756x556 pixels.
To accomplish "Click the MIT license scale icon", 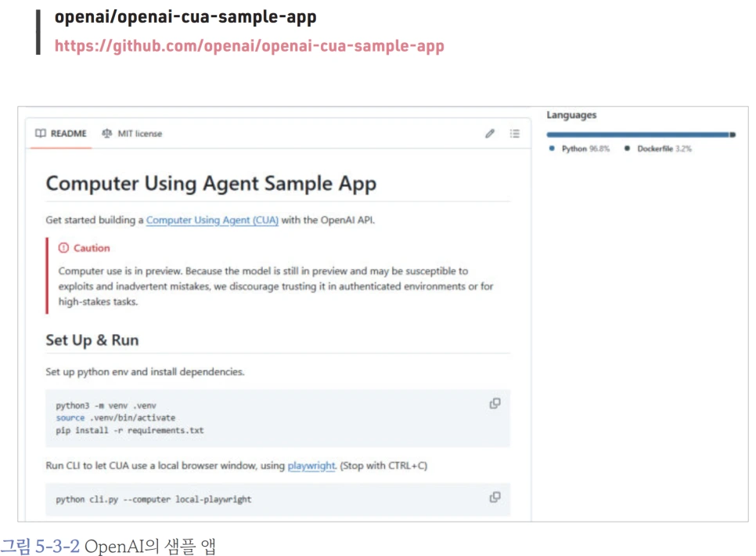I will (x=107, y=134).
